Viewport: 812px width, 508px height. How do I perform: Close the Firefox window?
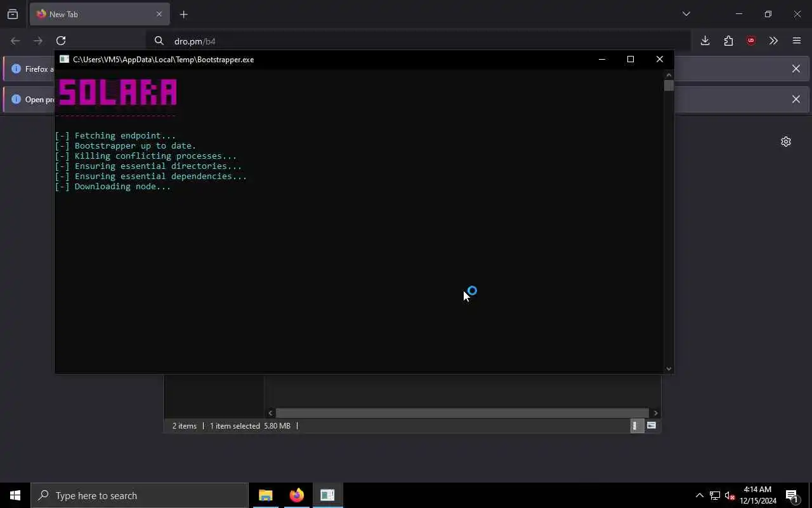click(x=797, y=14)
